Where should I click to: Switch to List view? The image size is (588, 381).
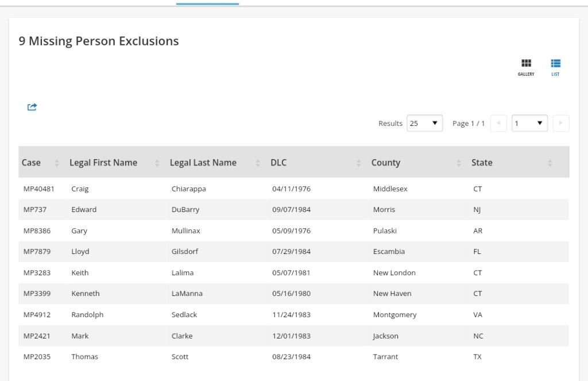(555, 67)
